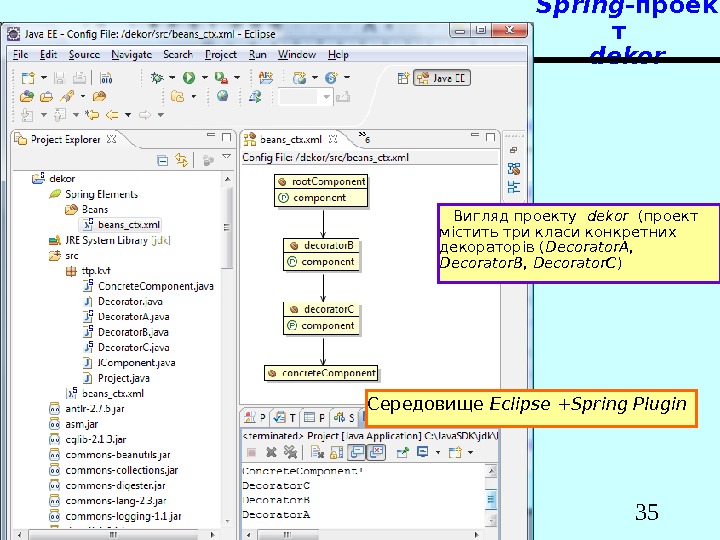Image resolution: width=720 pixels, height=540 pixels.
Task: Toggle the Java EE perspective button
Action: tap(442, 78)
